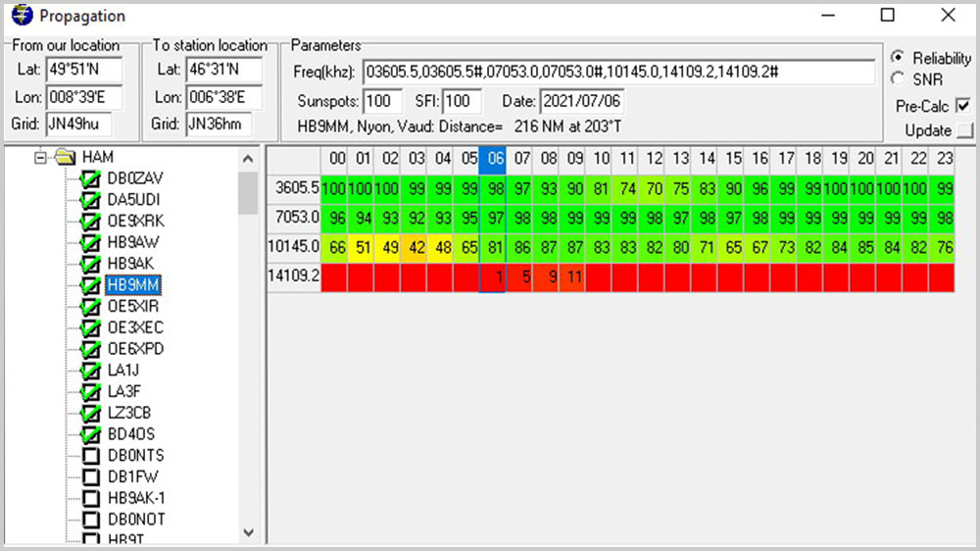Viewport: 980px width, 551px height.
Task: Check the DB0NTS station checkbox
Action: (91, 456)
